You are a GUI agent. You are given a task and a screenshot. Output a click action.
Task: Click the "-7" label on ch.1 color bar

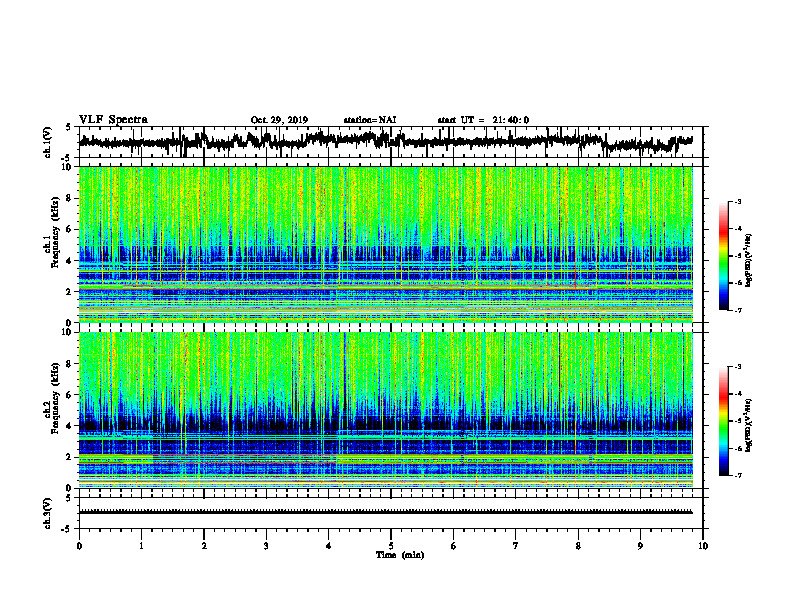737,310
